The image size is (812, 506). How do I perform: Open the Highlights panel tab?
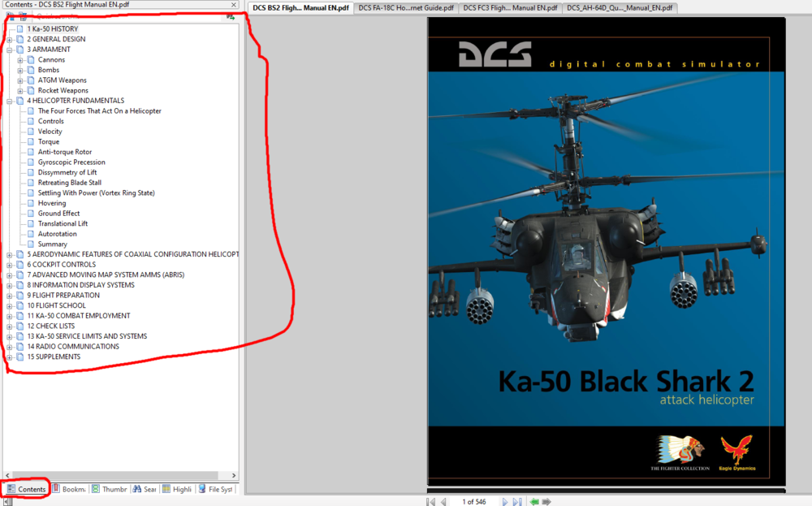coord(177,489)
